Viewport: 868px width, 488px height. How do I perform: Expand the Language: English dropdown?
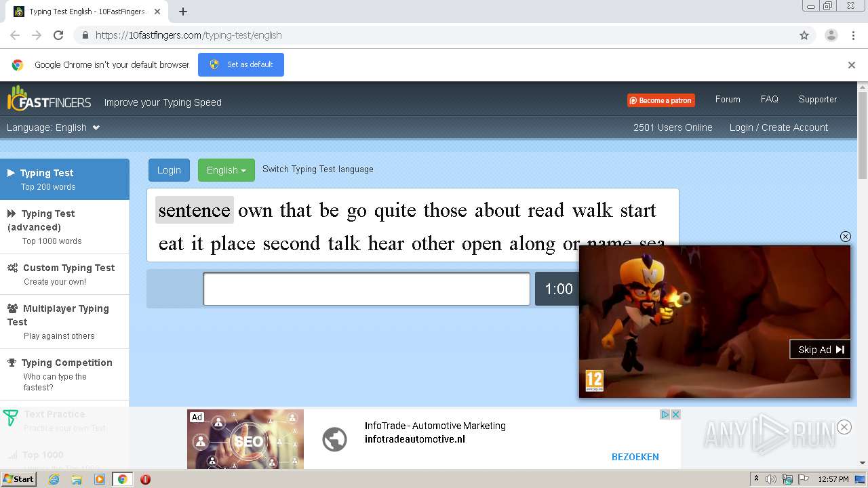click(x=54, y=127)
